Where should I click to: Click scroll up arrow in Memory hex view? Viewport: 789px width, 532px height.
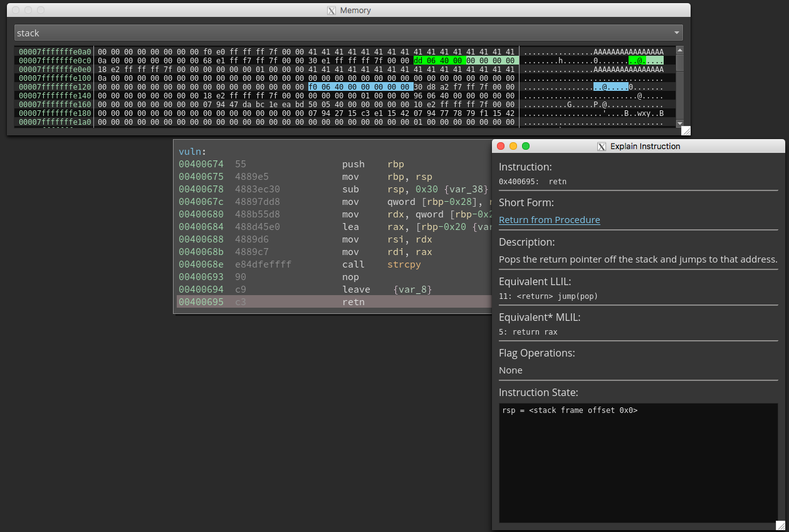pos(680,50)
